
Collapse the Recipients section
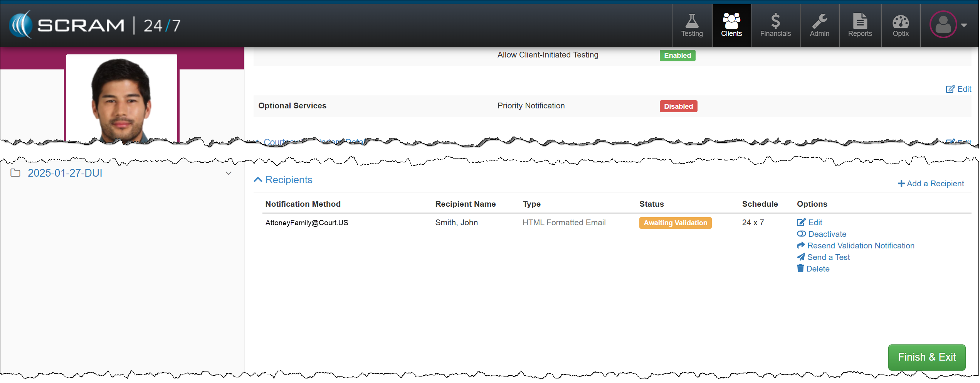(x=258, y=180)
